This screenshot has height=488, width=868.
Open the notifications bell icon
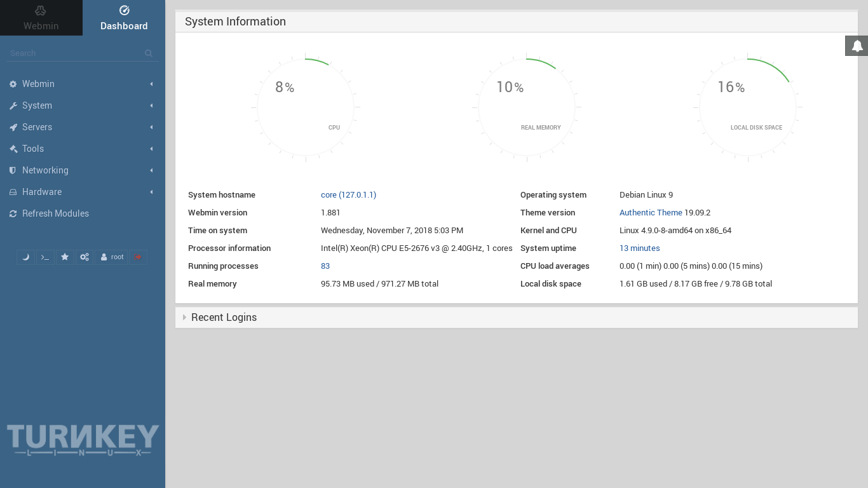pyautogui.click(x=857, y=45)
